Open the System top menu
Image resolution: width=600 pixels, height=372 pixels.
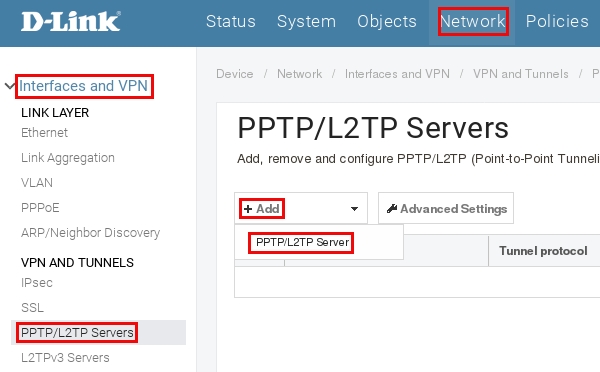[307, 21]
